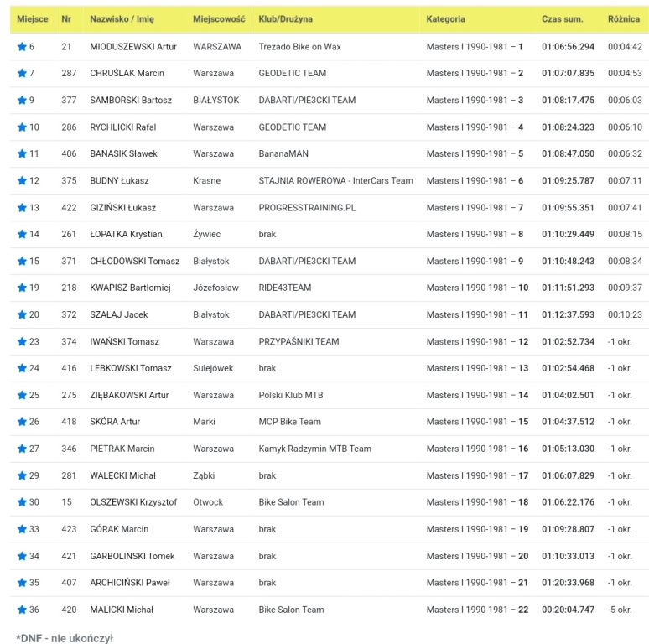Viewport: 649px width, 644px height.
Task: Click the club Trezado Bike on Wax
Action: pos(299,47)
